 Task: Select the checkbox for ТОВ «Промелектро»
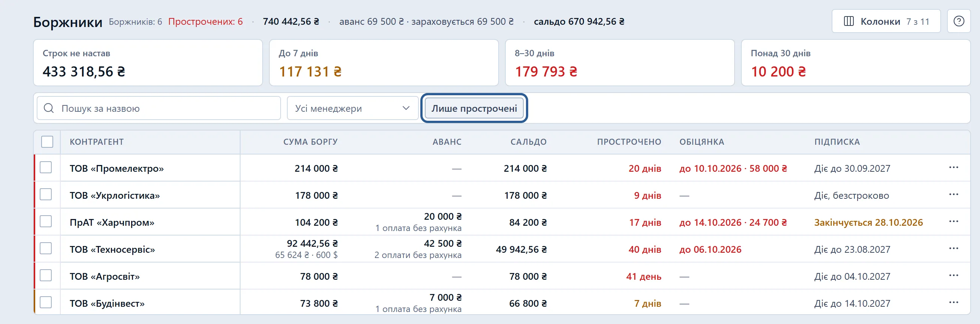pyautogui.click(x=46, y=168)
